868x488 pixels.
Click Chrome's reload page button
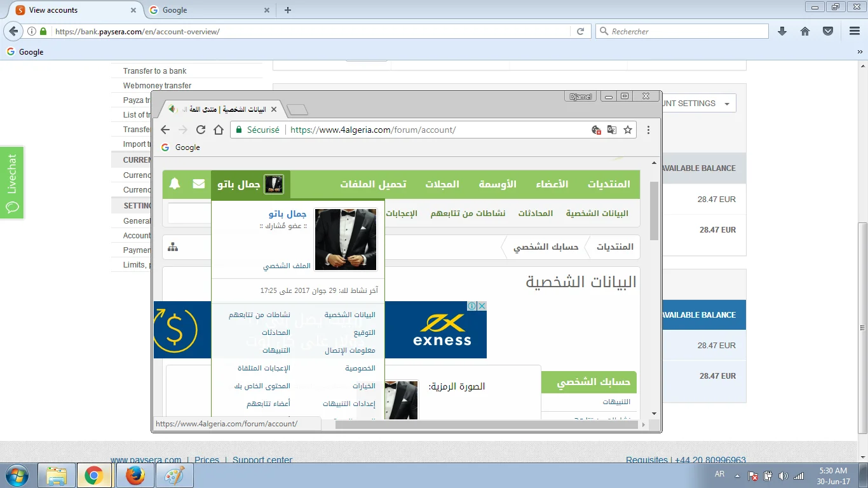point(201,130)
